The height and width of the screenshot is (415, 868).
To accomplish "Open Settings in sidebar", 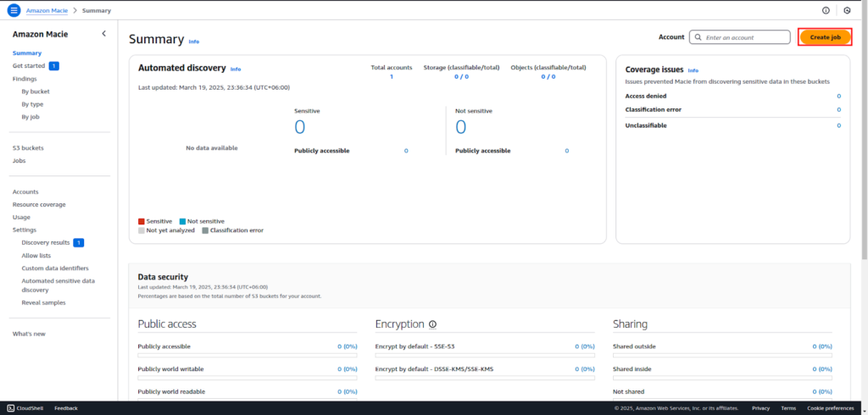I will 25,230.
